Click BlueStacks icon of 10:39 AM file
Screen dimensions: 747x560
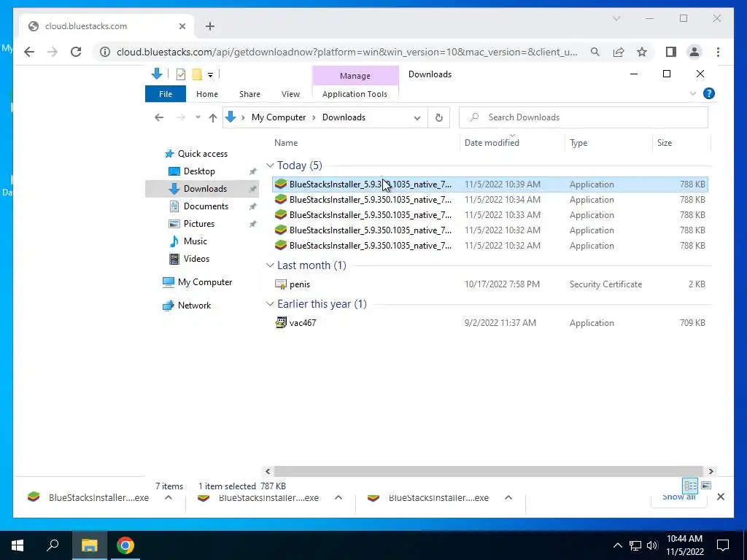(x=281, y=184)
